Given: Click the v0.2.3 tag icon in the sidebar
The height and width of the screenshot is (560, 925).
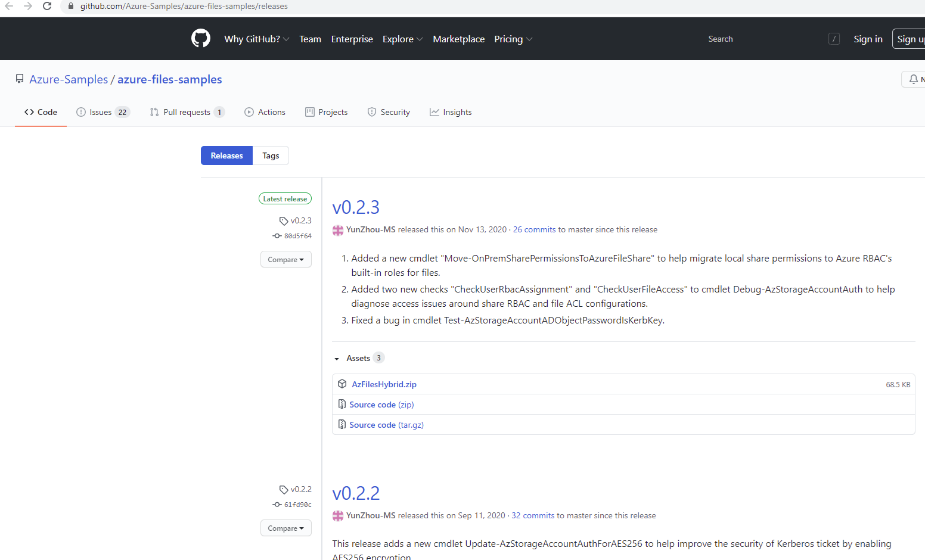Looking at the screenshot, I should pos(284,221).
